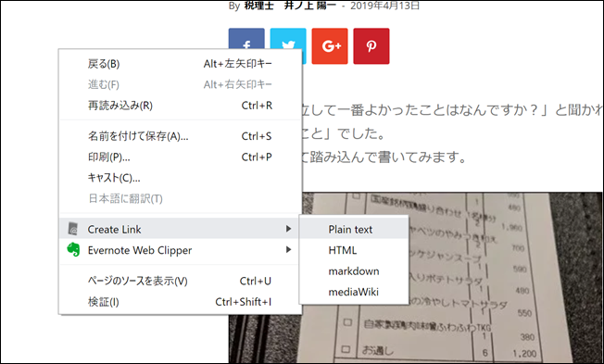Select the markdown link format
Screen dimensions: 604x364
pos(354,270)
